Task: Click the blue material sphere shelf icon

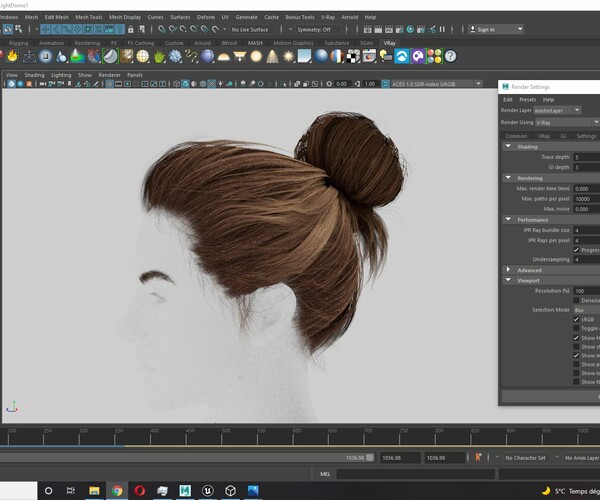Action: pyautogui.click(x=321, y=56)
